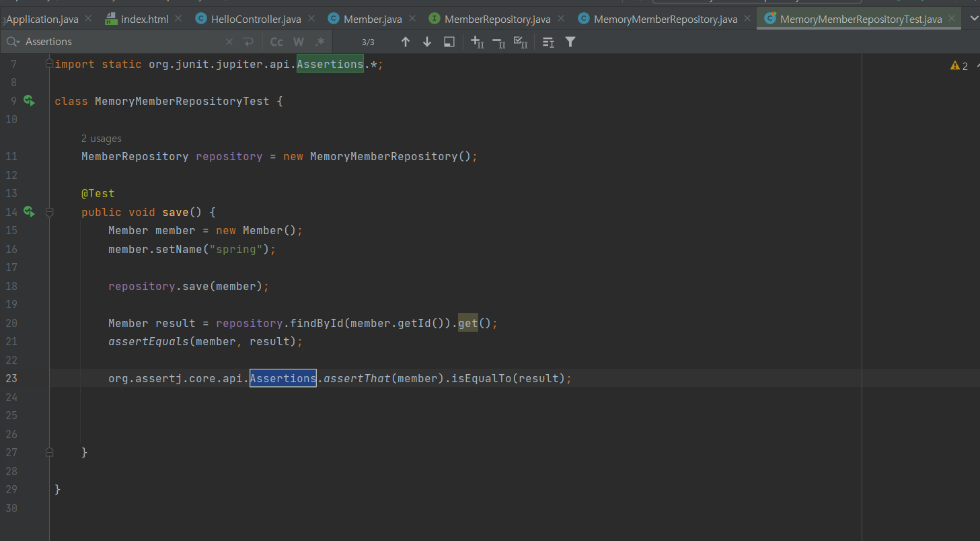Close the Member.java tab
Viewport: 980px width, 541px height.
pyautogui.click(x=411, y=19)
